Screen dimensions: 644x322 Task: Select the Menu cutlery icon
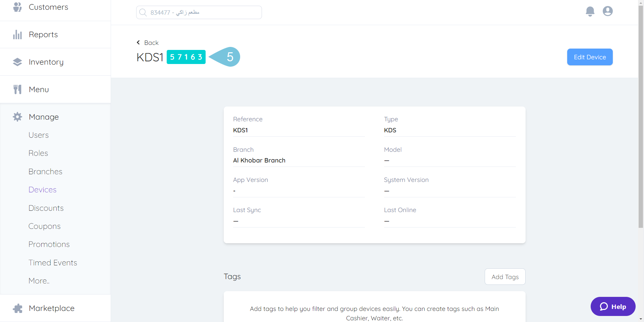point(17,89)
